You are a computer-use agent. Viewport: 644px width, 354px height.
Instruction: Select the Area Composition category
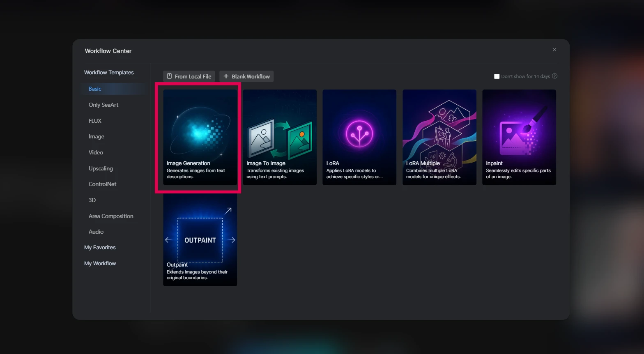coord(111,216)
